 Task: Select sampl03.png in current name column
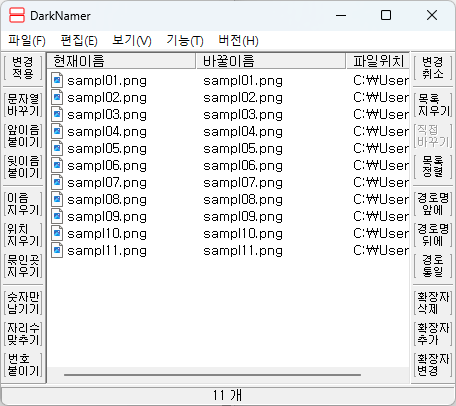coord(107,115)
